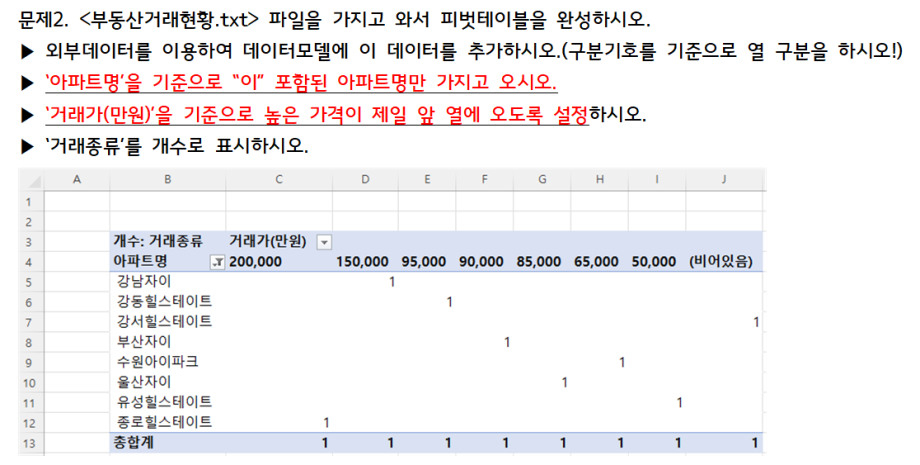Click the '문제2. <부동산거래현황.txt>' heading line

click(334, 20)
